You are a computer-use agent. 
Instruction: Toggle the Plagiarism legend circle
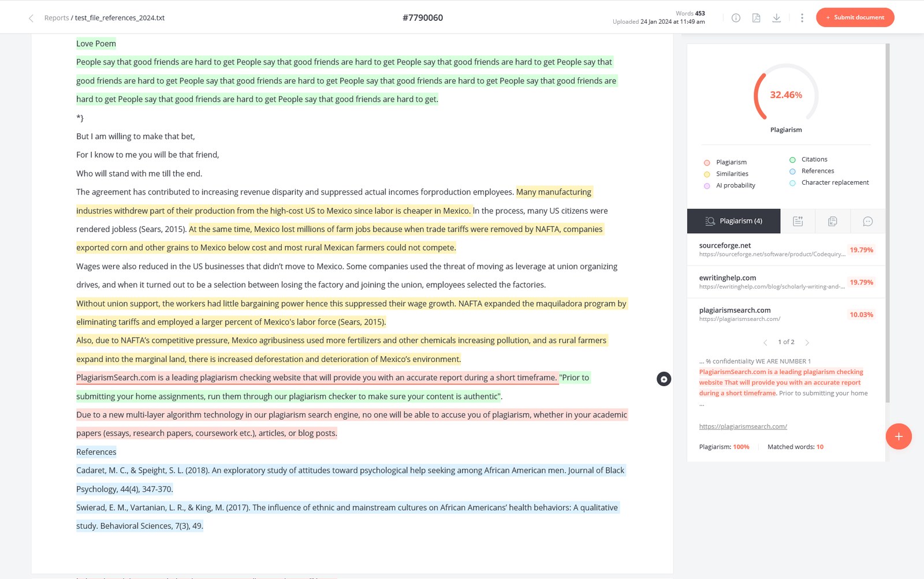[707, 163]
